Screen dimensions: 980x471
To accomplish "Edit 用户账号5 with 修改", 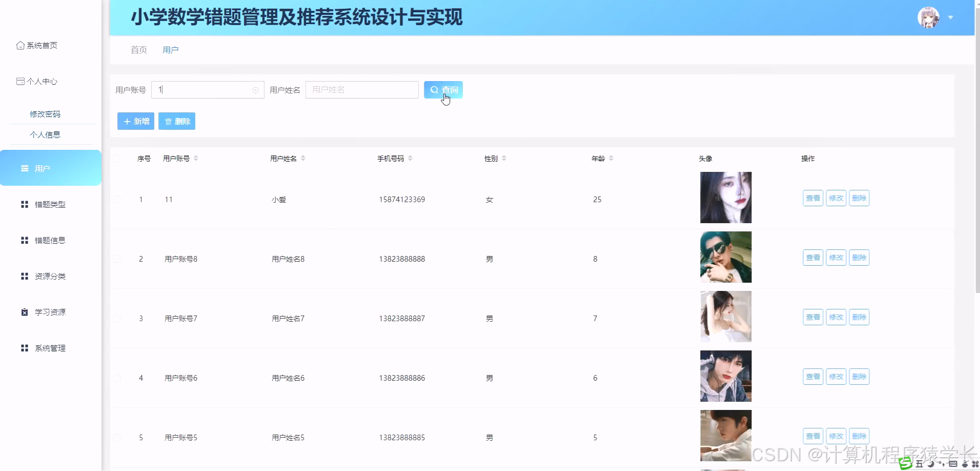I will coord(836,436).
